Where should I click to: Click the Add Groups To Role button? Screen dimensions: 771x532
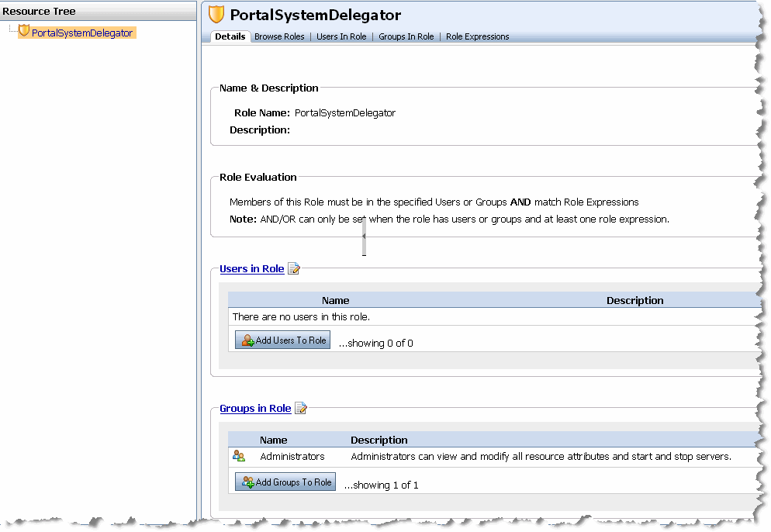pos(285,482)
